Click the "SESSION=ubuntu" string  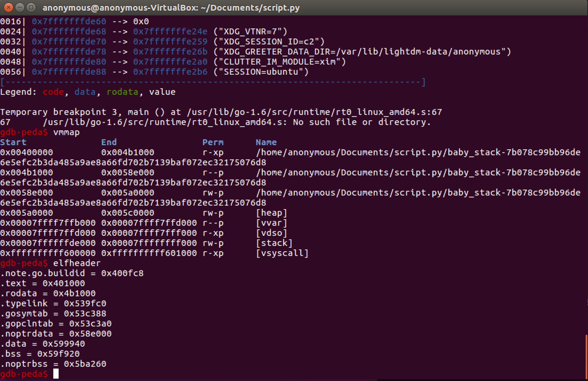tap(261, 72)
